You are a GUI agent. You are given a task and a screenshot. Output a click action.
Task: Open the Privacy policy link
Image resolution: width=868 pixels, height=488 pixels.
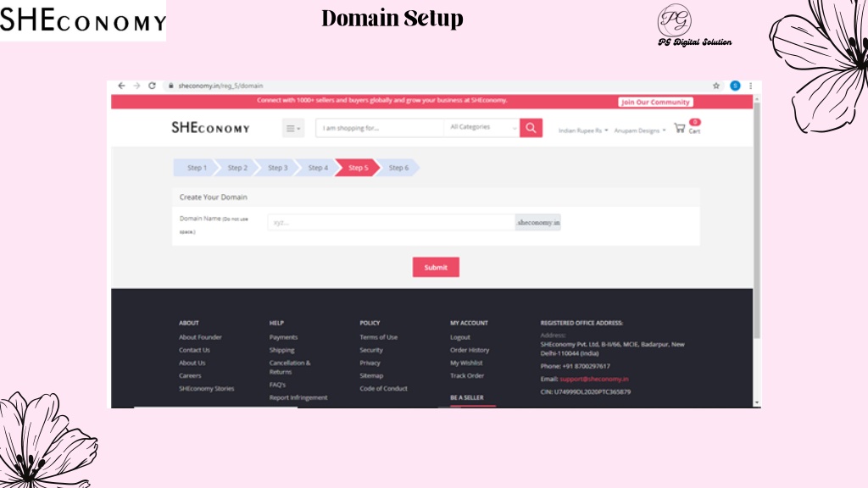(x=370, y=363)
